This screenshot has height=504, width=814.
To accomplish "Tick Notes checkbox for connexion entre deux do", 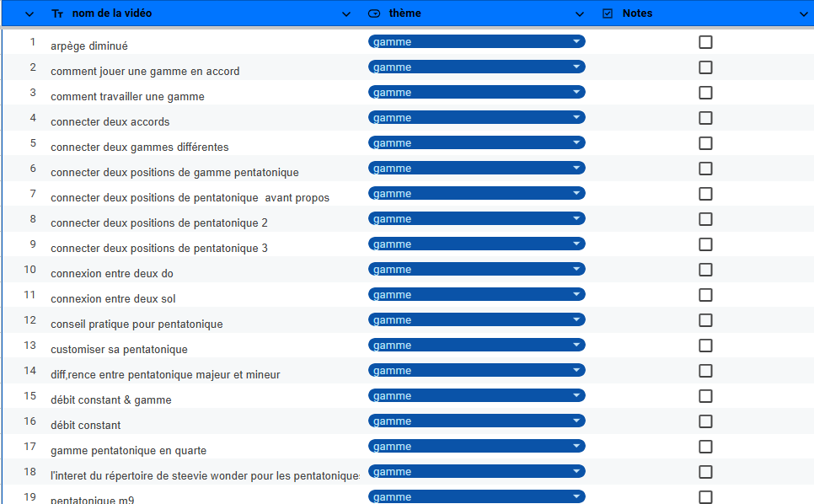I will point(705,270).
